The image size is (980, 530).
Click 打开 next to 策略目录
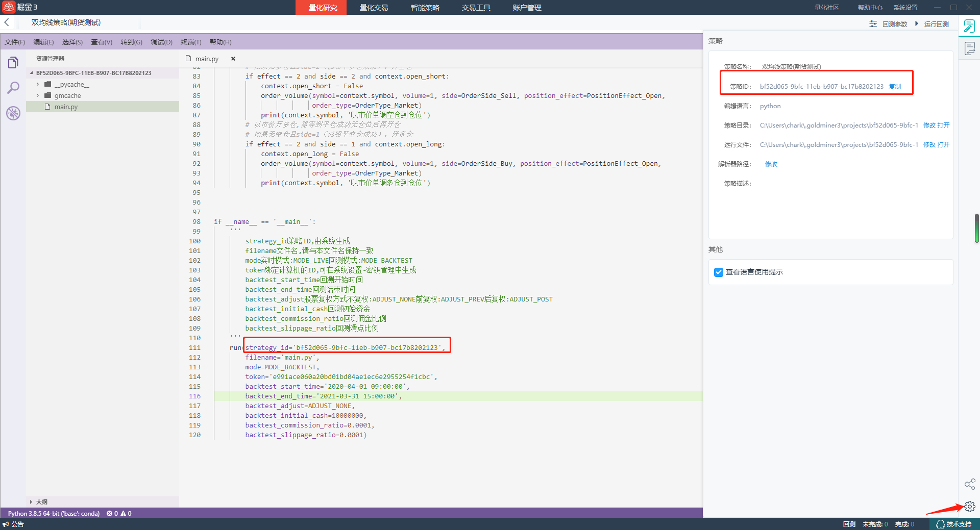coord(943,125)
